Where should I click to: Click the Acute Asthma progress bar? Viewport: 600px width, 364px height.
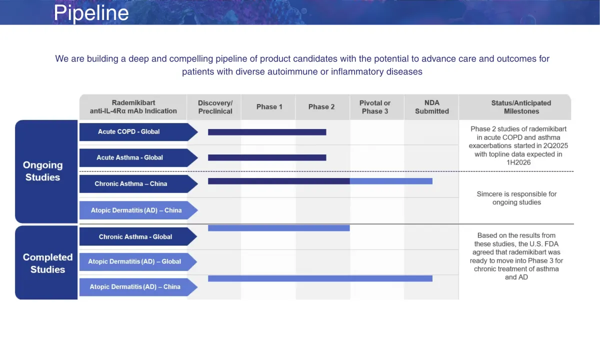pyautogui.click(x=267, y=157)
